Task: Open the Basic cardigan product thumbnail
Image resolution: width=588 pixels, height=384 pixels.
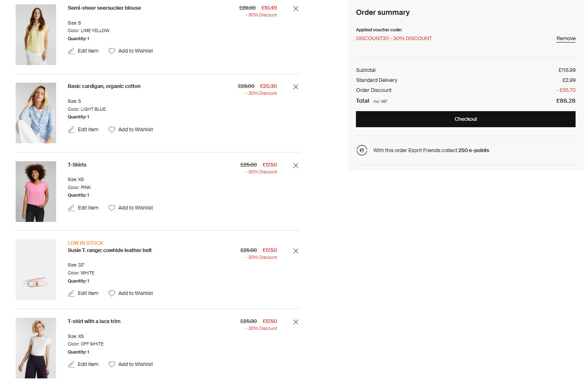Action: pos(36,113)
